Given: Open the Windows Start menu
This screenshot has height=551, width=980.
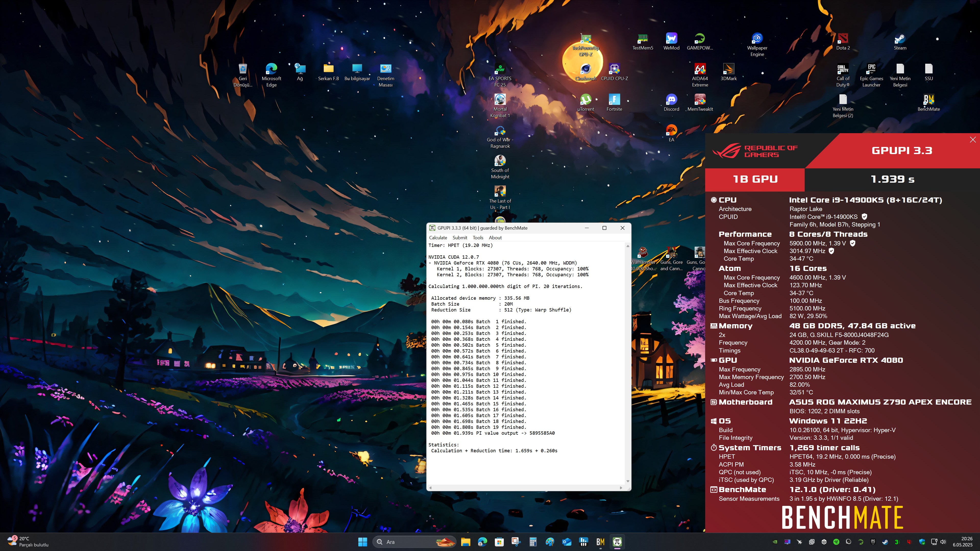Looking at the screenshot, I should (363, 542).
